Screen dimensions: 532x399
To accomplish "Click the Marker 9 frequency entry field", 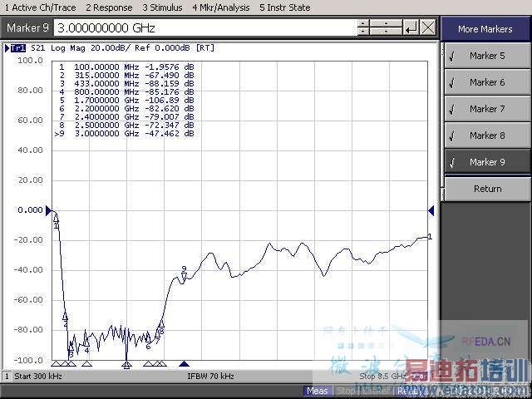I will (205, 27).
